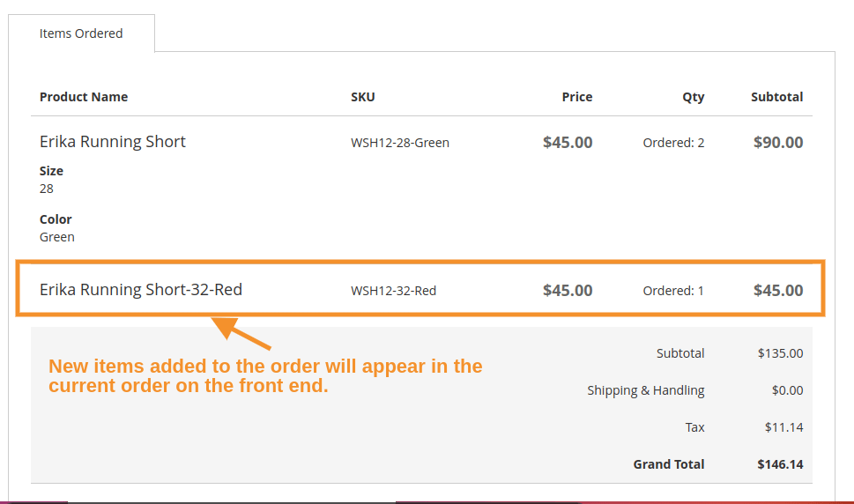Click the Erika Running Short product name
Viewport: 854px width, 504px height.
(x=113, y=142)
